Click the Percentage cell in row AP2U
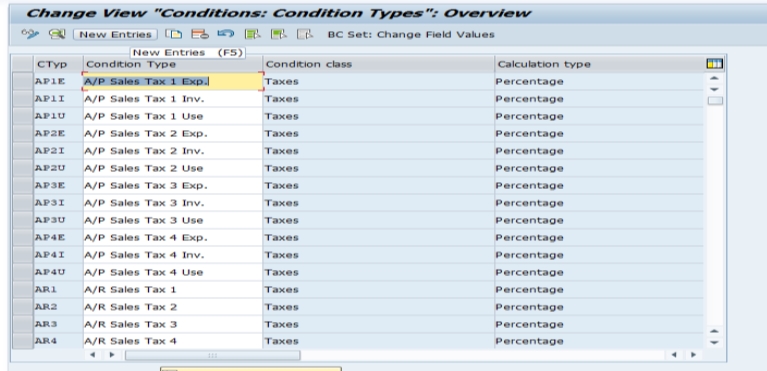Viewport: 767px width, 371px height. pos(599,168)
